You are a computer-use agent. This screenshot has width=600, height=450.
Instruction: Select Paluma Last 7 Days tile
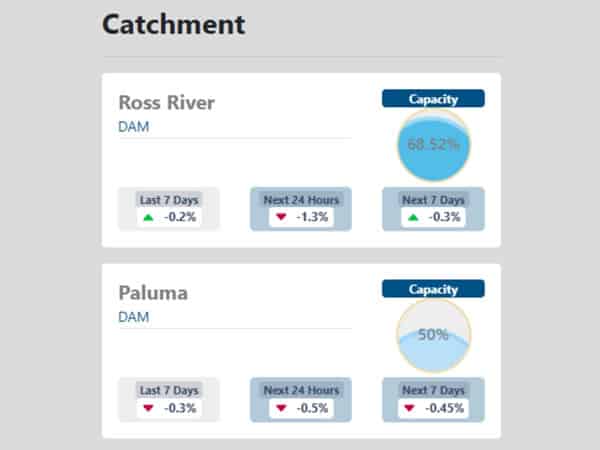pos(169,399)
